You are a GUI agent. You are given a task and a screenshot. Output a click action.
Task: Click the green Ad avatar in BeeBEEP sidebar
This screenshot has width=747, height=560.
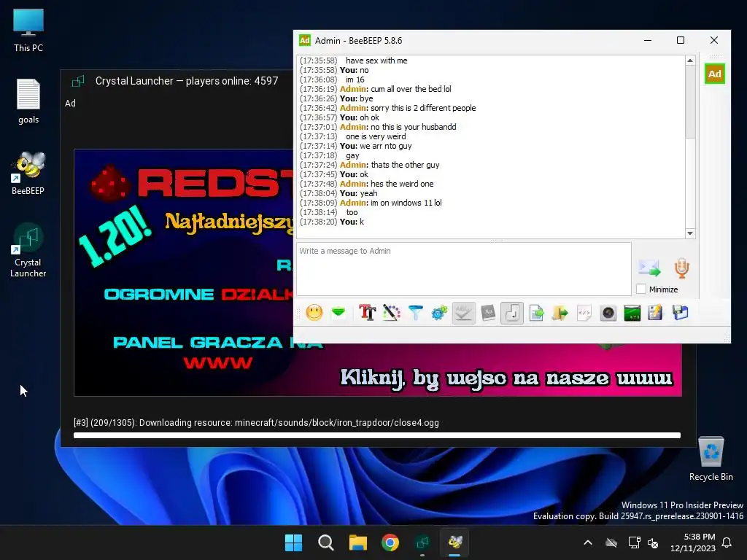(x=715, y=74)
